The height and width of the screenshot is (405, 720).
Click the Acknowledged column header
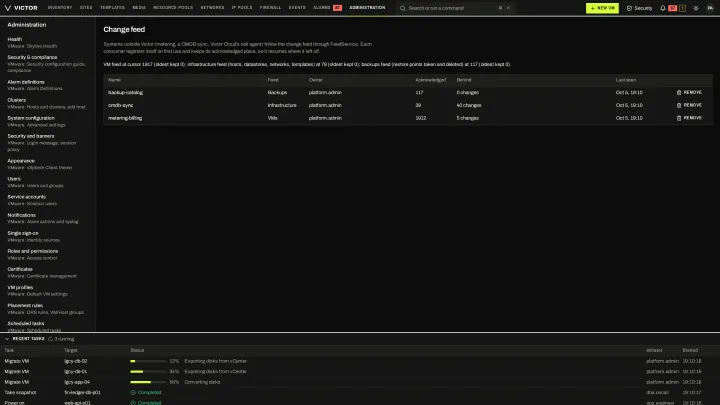pos(430,80)
